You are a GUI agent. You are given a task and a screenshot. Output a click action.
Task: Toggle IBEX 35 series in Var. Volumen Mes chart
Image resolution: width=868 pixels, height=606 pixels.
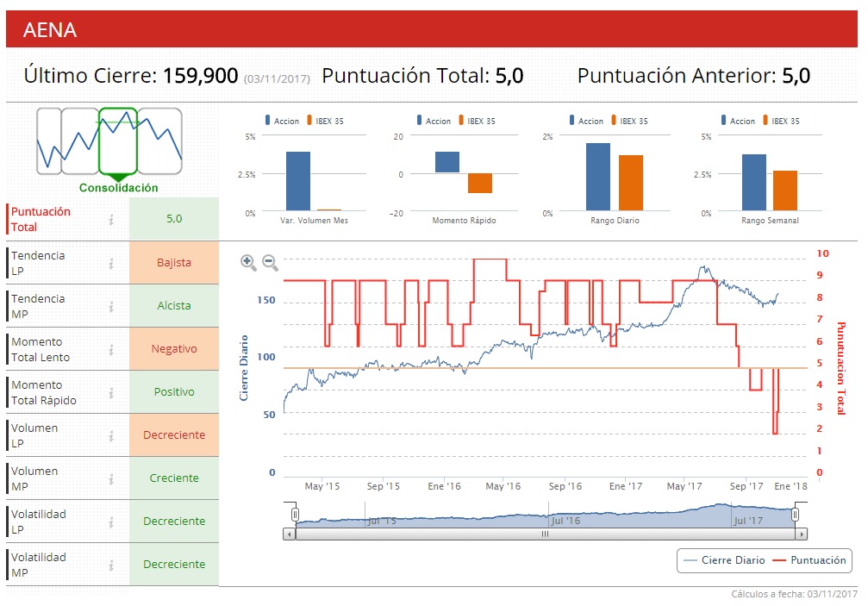click(325, 121)
